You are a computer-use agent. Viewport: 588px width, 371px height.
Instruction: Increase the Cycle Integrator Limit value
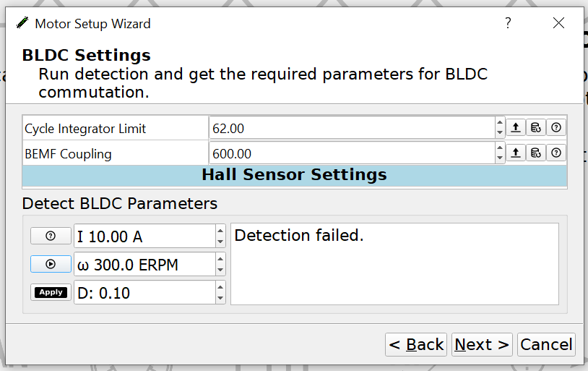[500, 122]
